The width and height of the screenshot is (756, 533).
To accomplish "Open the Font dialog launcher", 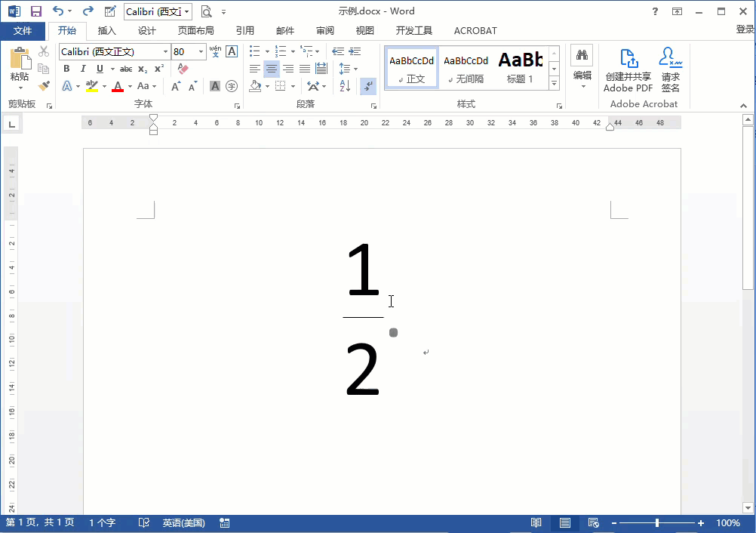I will pyautogui.click(x=237, y=106).
